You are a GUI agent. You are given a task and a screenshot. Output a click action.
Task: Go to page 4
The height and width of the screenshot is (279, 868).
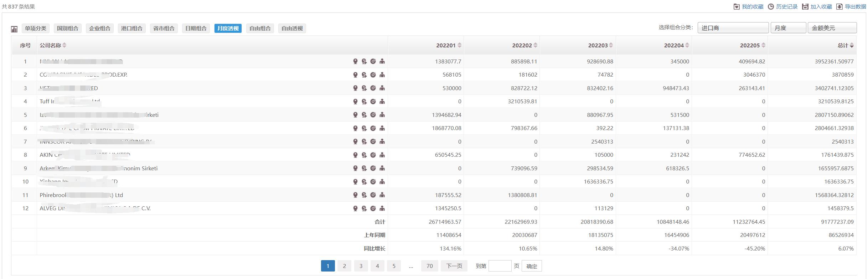pyautogui.click(x=377, y=266)
